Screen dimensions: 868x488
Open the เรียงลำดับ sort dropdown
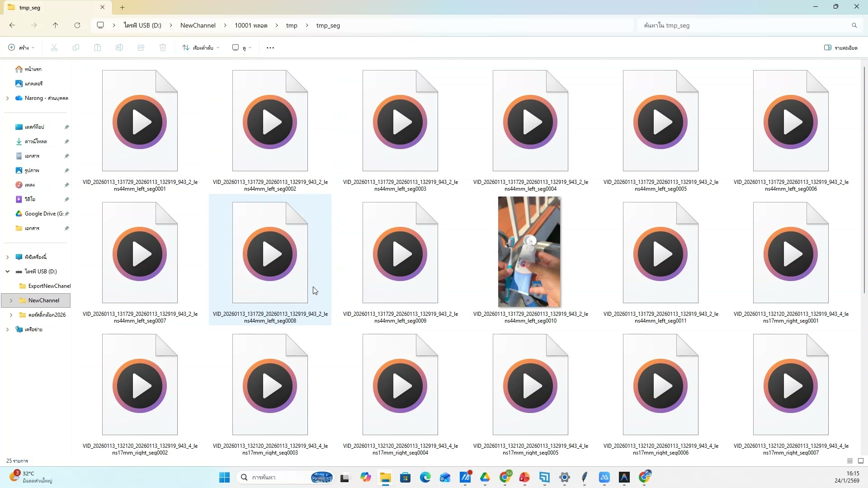point(200,47)
